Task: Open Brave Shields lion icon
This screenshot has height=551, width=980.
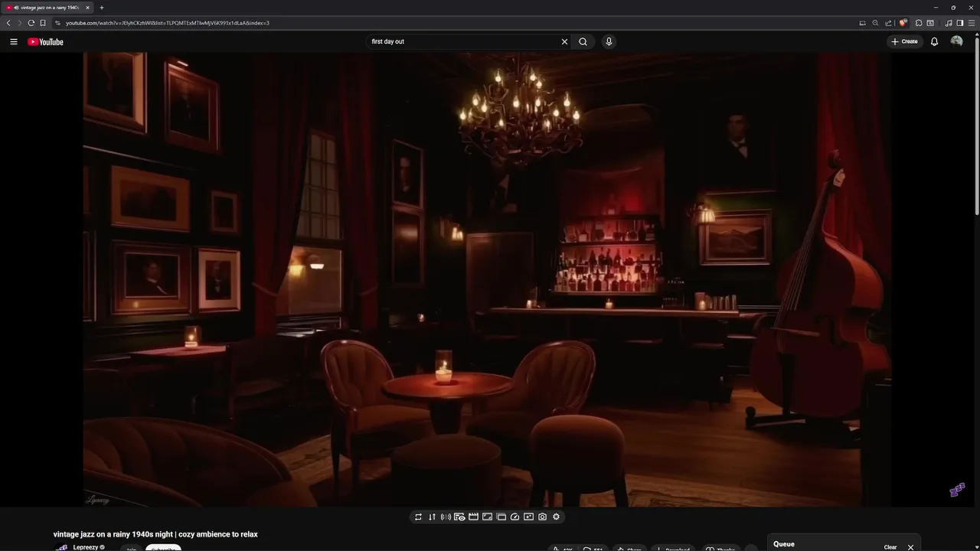Action: tap(903, 23)
